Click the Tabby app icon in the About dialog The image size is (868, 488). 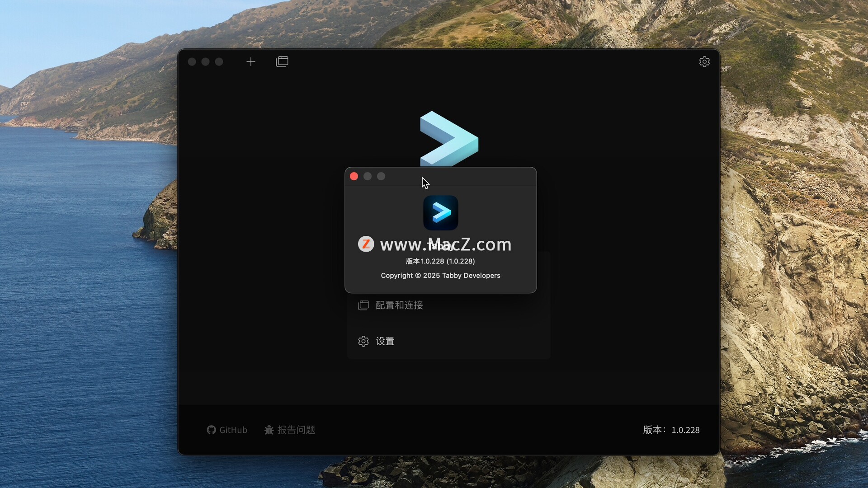[x=441, y=212]
